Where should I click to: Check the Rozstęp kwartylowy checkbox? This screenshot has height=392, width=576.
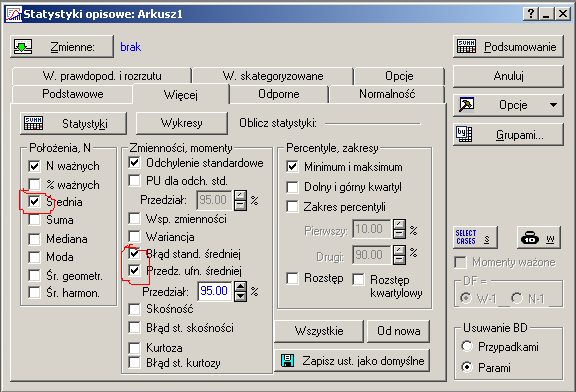click(x=358, y=279)
